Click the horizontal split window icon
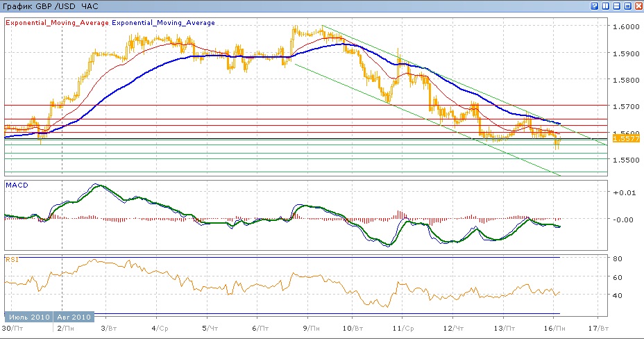 (x=616, y=6)
